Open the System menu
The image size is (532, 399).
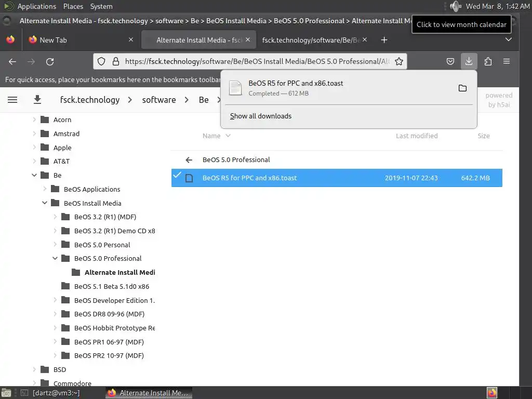point(101,6)
